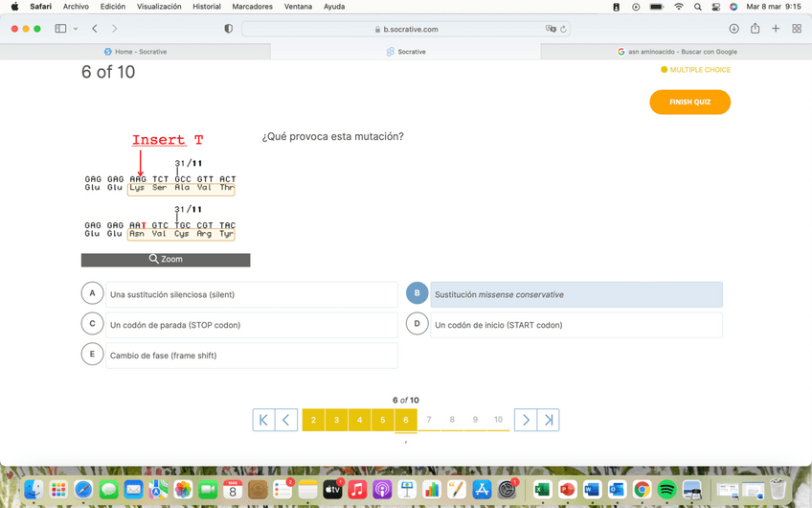Select answer circle D

pos(417,324)
